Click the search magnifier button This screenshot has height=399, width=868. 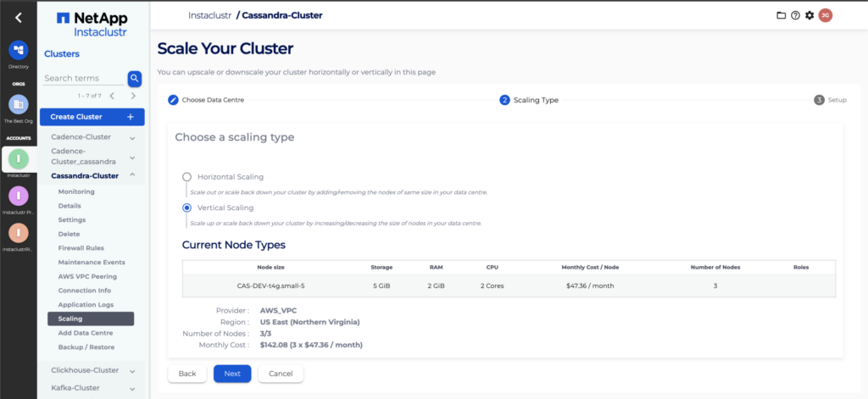tap(134, 79)
